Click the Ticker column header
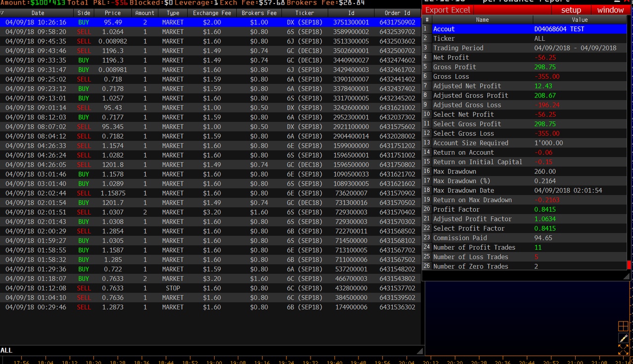Viewport: 633px width, 364px height. tap(304, 13)
